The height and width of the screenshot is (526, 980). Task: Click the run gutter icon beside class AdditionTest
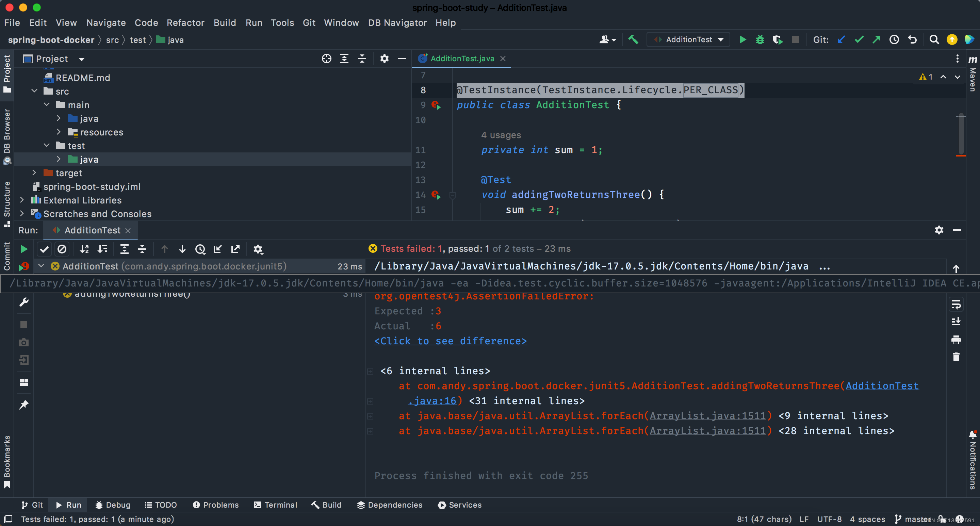(436, 105)
